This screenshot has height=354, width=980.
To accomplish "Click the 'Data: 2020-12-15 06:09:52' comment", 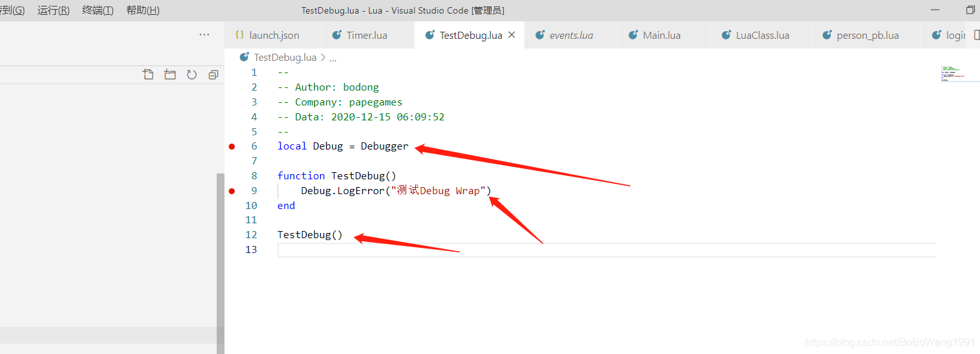I will pos(361,116).
